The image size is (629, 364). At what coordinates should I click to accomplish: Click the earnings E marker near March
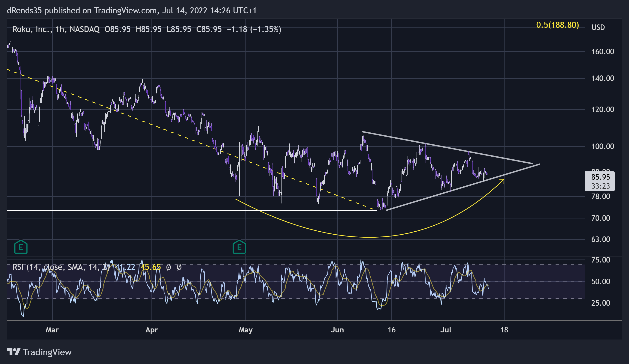point(21,247)
